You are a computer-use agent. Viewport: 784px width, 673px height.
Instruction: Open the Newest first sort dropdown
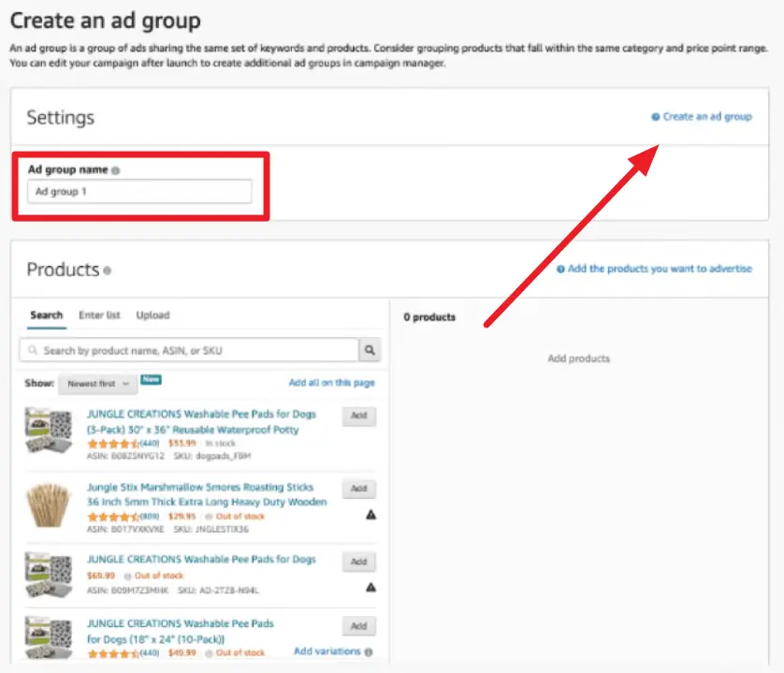pos(96,384)
